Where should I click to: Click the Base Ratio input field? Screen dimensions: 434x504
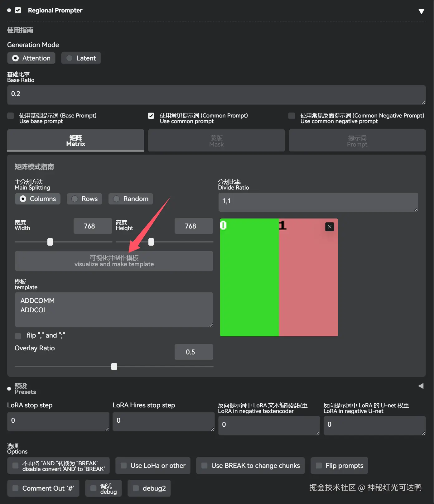[216, 95]
